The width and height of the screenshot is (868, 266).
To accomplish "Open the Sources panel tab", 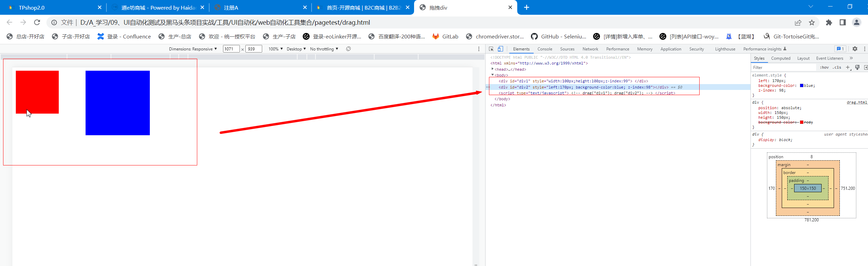I will tap(567, 49).
